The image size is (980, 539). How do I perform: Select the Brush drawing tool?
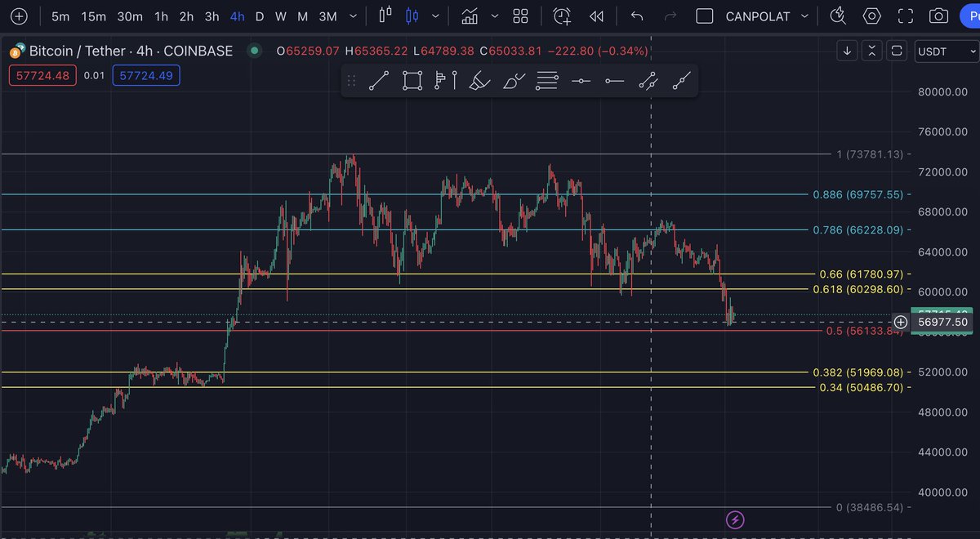pyautogui.click(x=480, y=80)
